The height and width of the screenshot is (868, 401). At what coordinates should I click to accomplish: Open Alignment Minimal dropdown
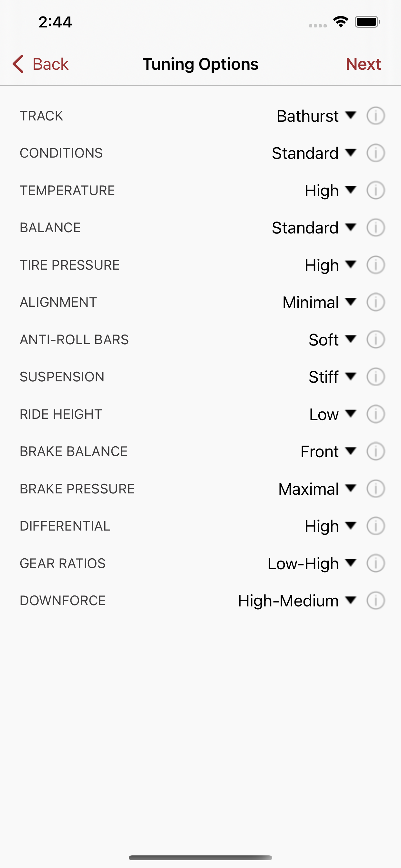click(319, 302)
